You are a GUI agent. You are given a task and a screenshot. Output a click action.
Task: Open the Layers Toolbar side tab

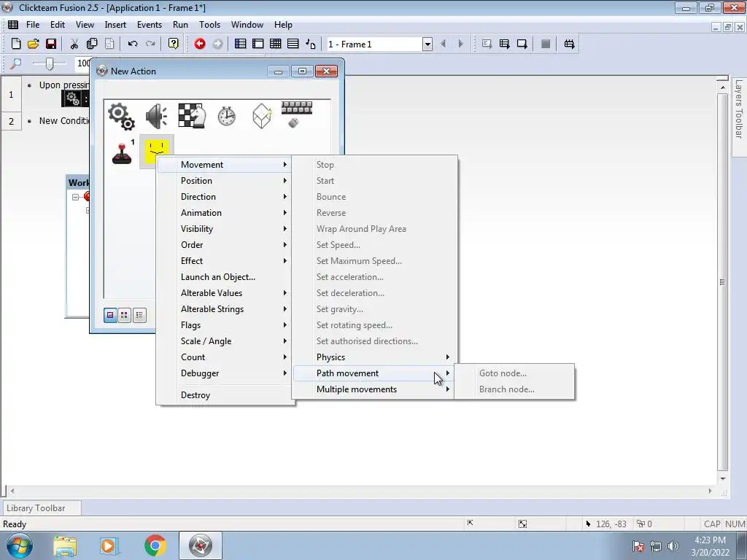coord(739,116)
